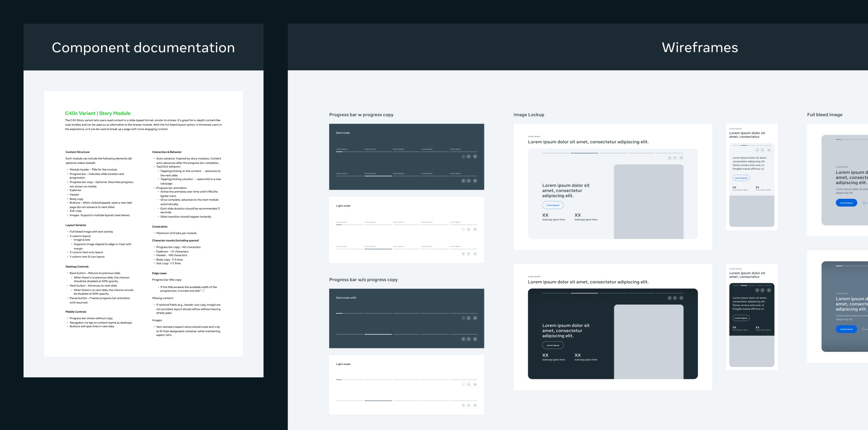868x430 pixels.
Task: Click outlined 'Lorem ipsum' button in dark desktop lockup
Action: pyautogui.click(x=553, y=345)
